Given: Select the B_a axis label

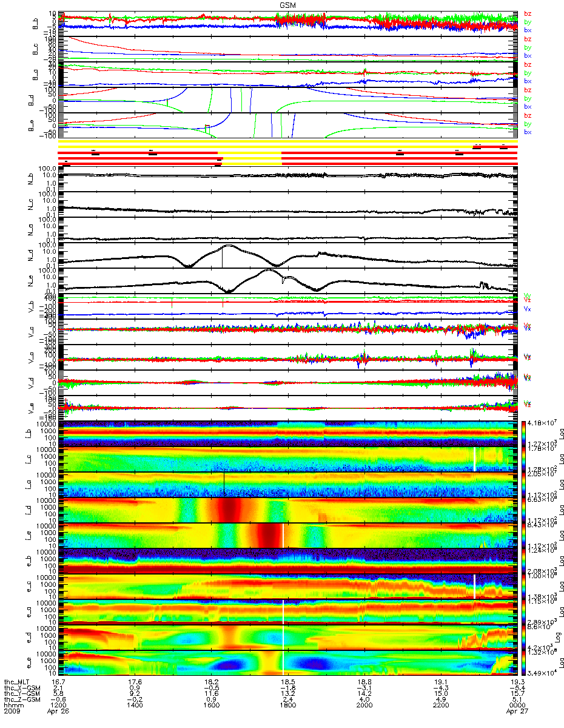Looking at the screenshot, I should point(36,74).
